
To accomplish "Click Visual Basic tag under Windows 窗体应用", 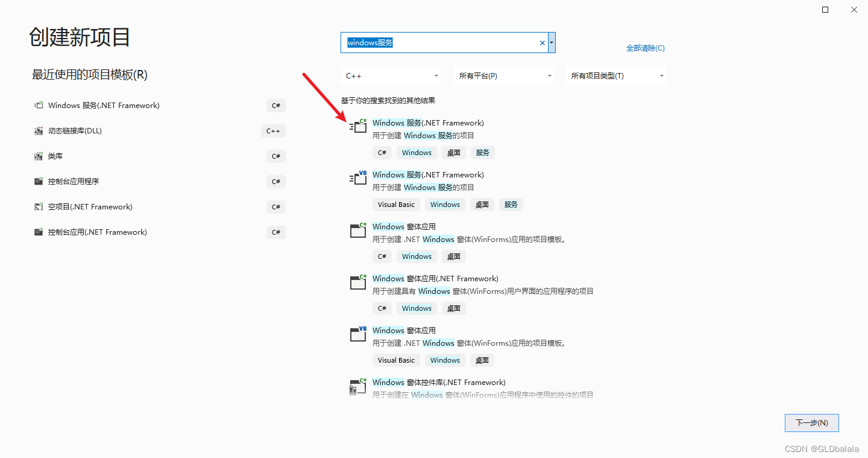I will tap(396, 360).
